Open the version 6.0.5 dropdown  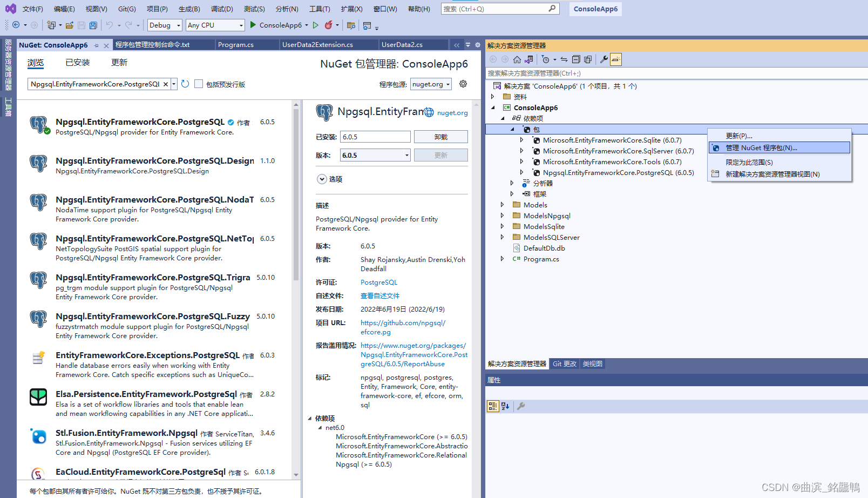pyautogui.click(x=375, y=155)
